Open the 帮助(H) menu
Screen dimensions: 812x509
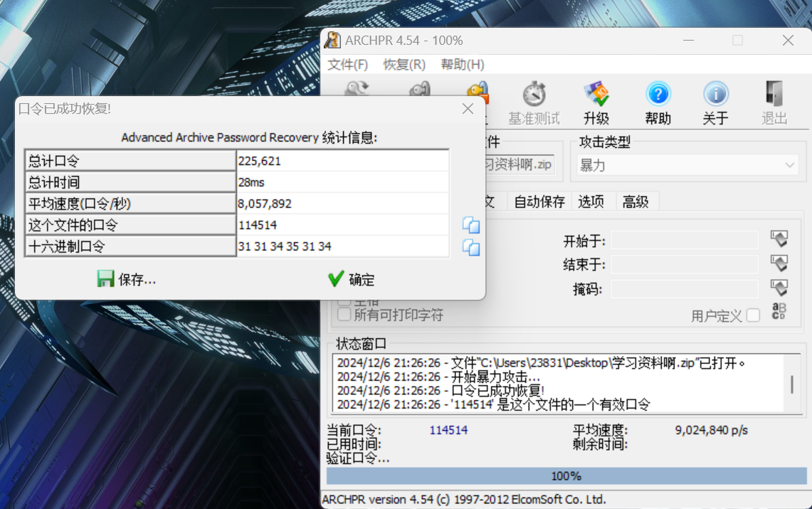(x=463, y=65)
